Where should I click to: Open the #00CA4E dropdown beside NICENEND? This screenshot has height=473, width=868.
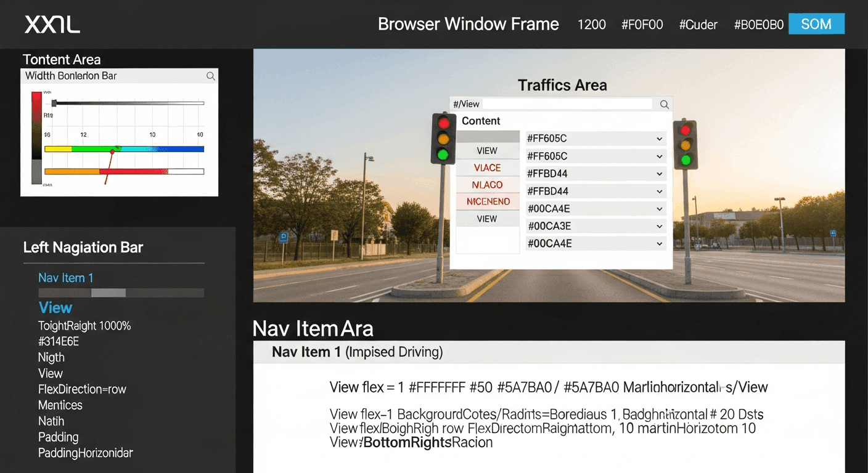coord(596,209)
